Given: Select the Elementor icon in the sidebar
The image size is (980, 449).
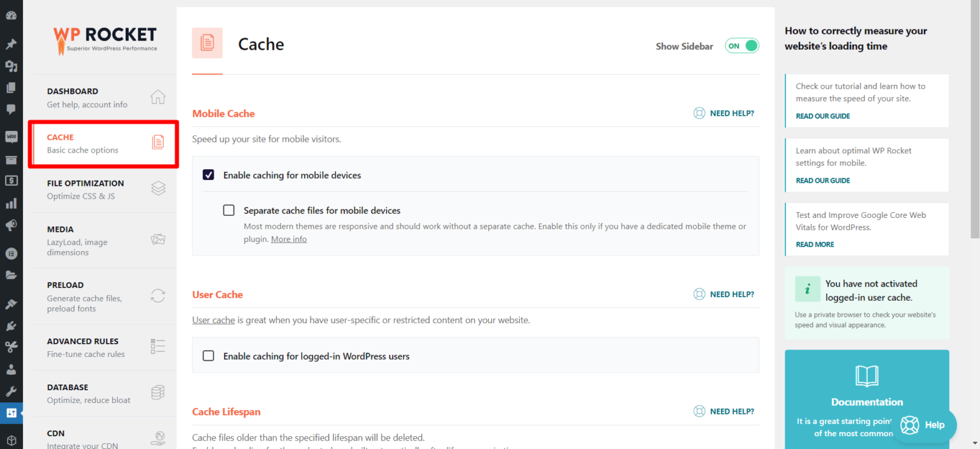Looking at the screenshot, I should tap(11, 253).
